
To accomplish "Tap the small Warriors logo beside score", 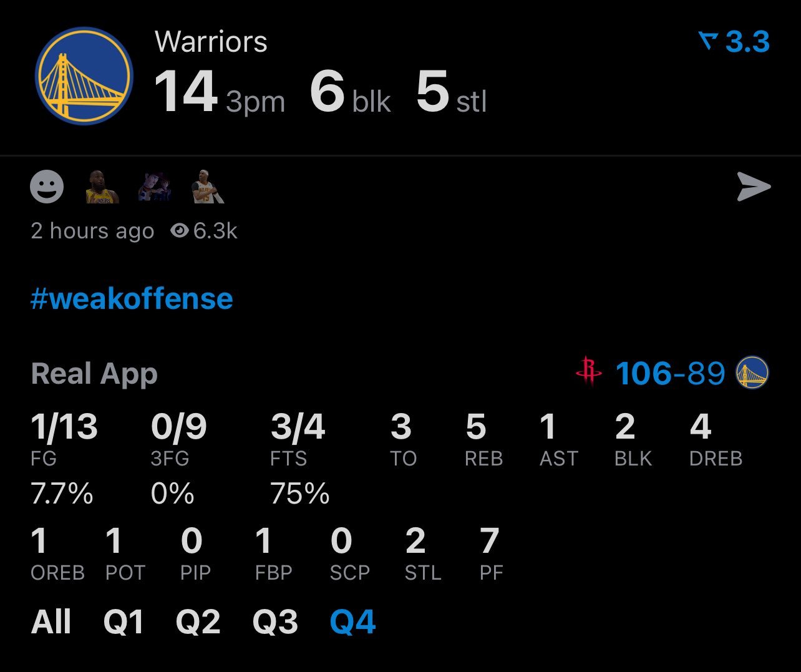I will [x=752, y=373].
